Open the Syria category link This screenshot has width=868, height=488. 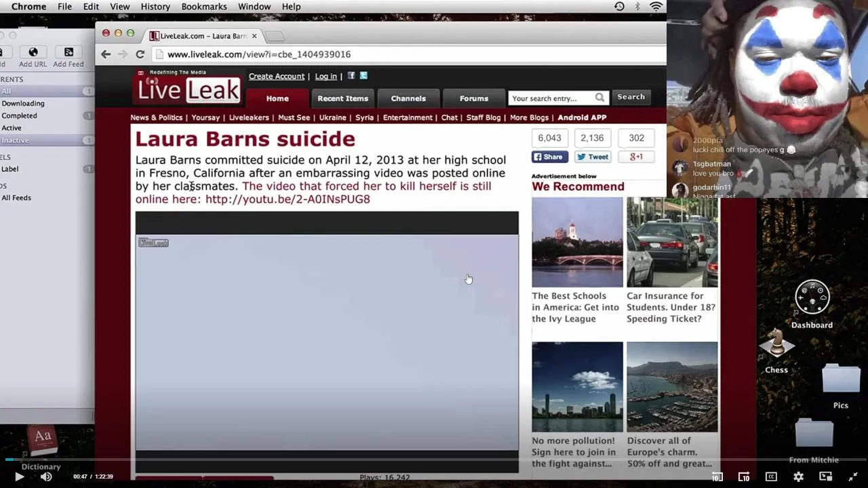click(x=364, y=117)
